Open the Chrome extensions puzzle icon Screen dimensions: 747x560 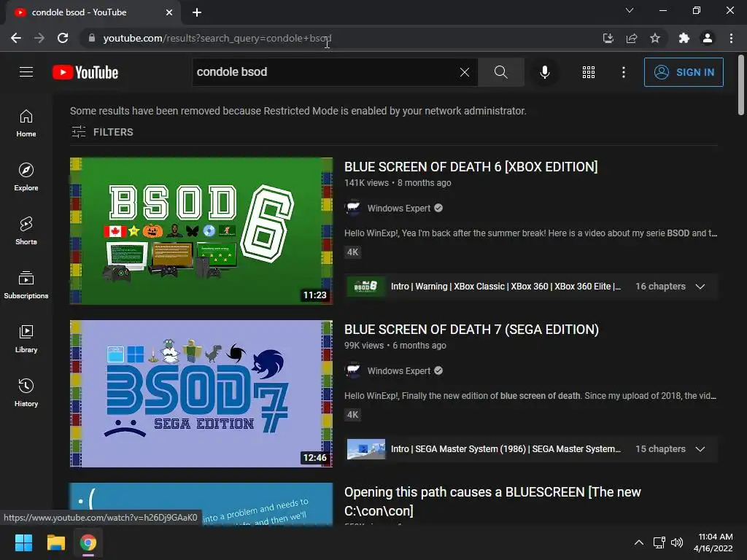tap(684, 38)
